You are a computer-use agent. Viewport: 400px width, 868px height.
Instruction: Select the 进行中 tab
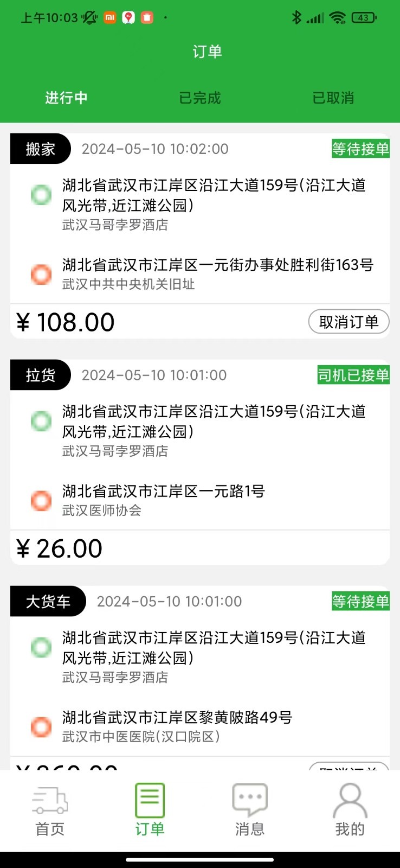pyautogui.click(x=66, y=98)
